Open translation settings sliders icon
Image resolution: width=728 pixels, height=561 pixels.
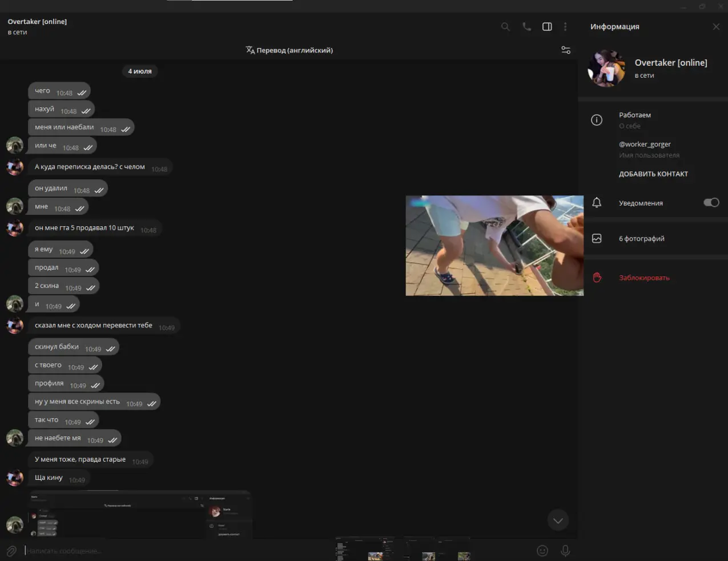[566, 50]
